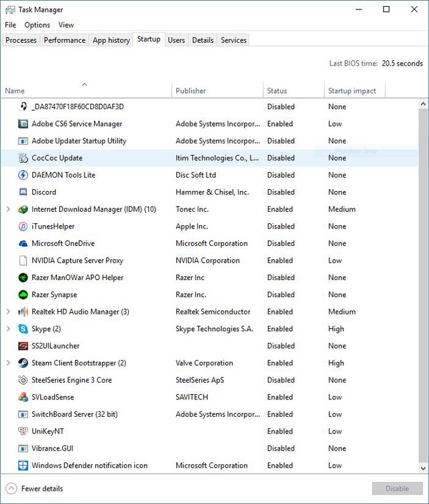Click the SS2UILauncher icon

click(23, 346)
